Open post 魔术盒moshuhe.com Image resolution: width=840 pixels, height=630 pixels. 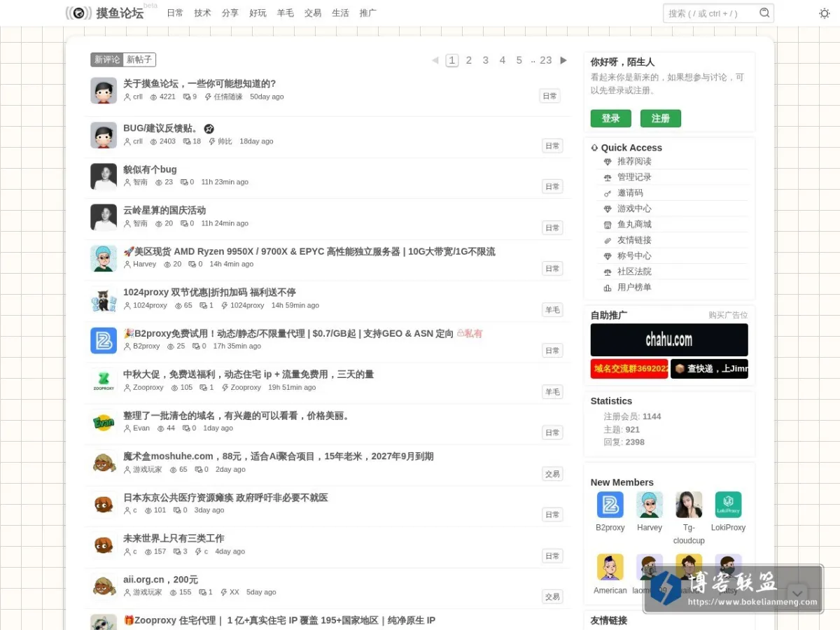(279, 456)
